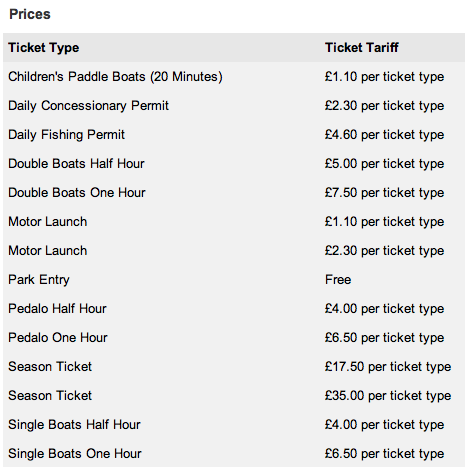Select Single Boats Half Hour
This screenshot has height=467, width=465.
pyautogui.click(x=74, y=425)
